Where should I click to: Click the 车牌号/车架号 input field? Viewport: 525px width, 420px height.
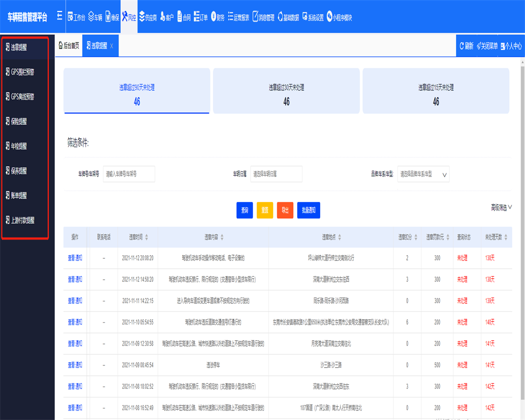click(x=129, y=174)
